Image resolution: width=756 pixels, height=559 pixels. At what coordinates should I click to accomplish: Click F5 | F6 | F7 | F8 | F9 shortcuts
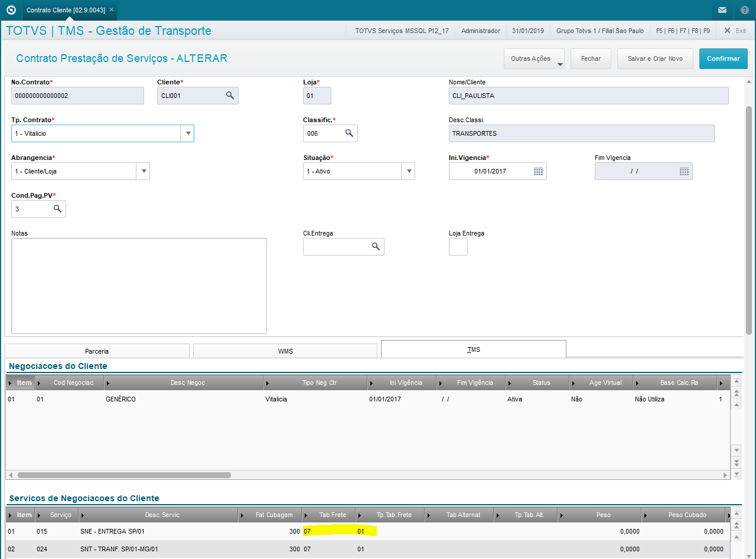pyautogui.click(x=683, y=31)
